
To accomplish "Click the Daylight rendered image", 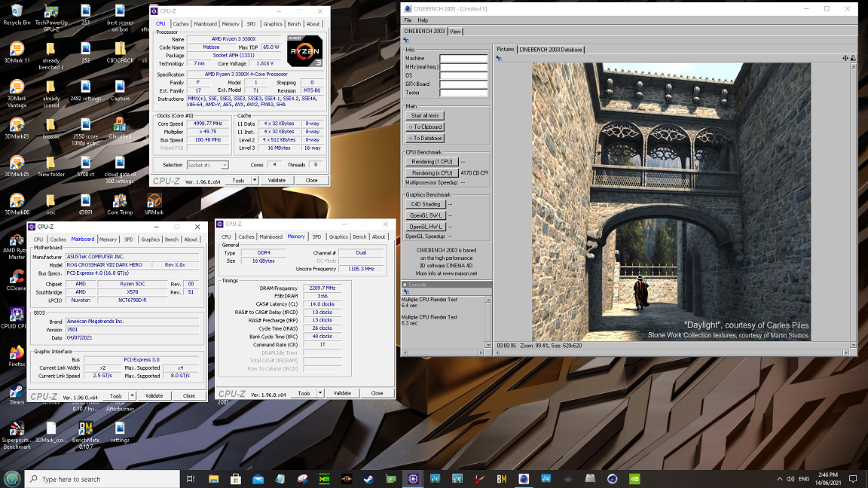I will tap(671, 201).
